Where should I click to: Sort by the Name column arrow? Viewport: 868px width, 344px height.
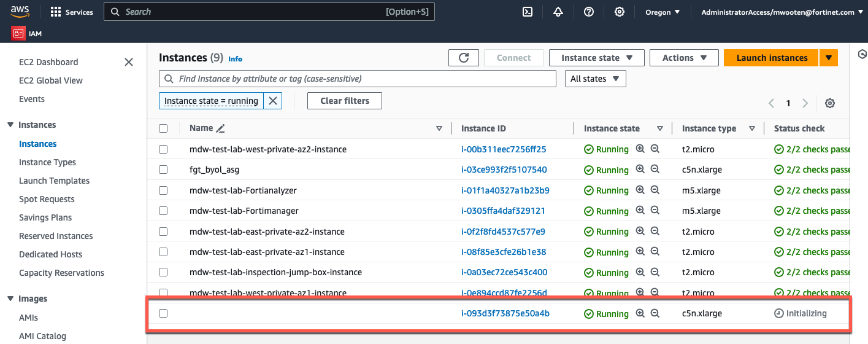tap(439, 128)
